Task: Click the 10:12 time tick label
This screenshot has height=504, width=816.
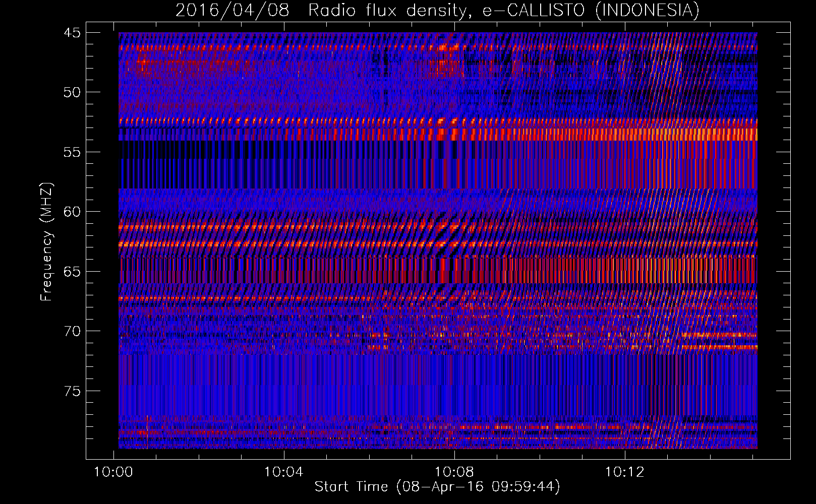Action: [x=625, y=472]
